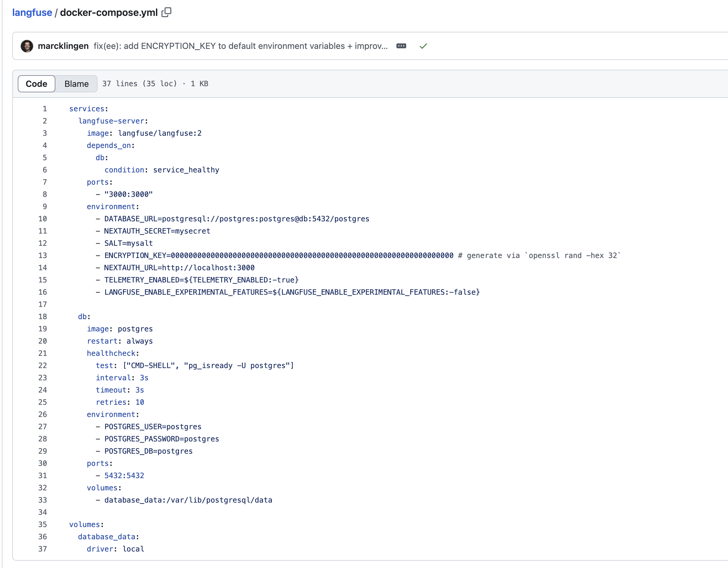This screenshot has height=568, width=728.
Task: Open the green checkmark commit status
Action: [x=423, y=46]
